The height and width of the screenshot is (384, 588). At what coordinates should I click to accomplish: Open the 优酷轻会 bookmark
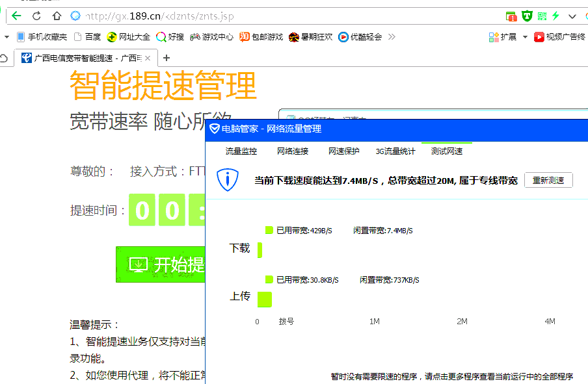tap(360, 37)
